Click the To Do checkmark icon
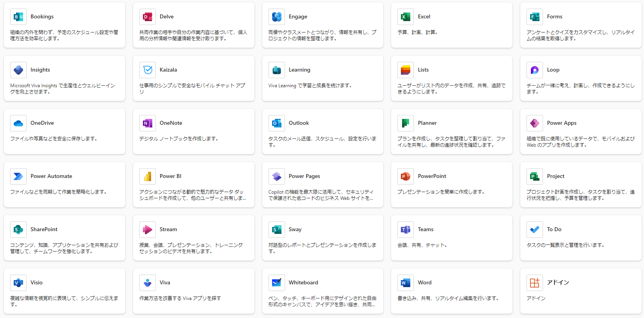This screenshot has width=644, height=318. (x=535, y=230)
